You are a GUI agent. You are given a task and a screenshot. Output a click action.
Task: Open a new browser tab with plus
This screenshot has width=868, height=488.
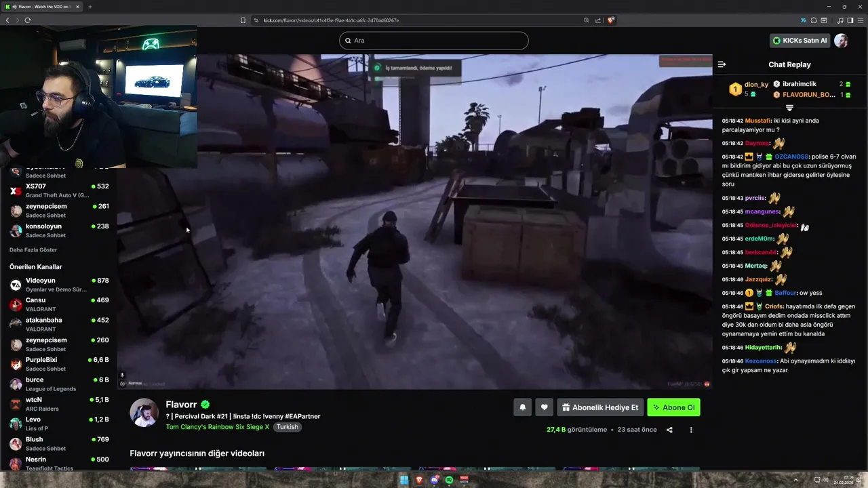click(x=90, y=7)
